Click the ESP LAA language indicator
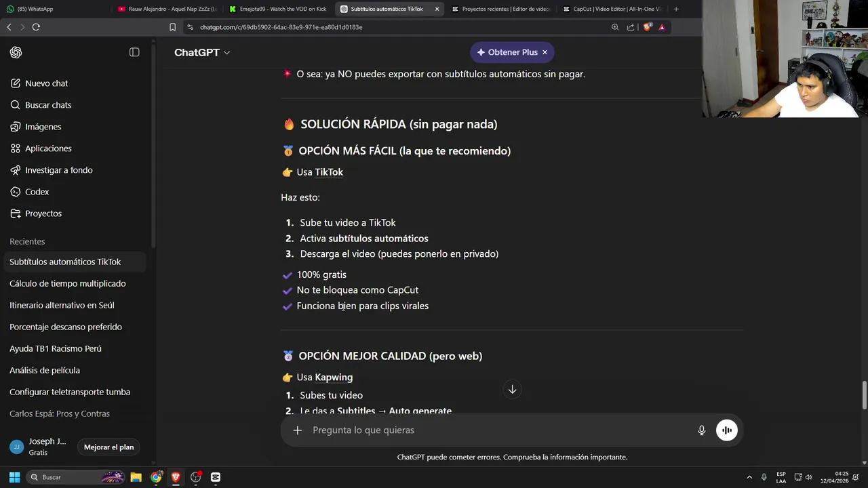This screenshot has height=488, width=868. coord(781,477)
